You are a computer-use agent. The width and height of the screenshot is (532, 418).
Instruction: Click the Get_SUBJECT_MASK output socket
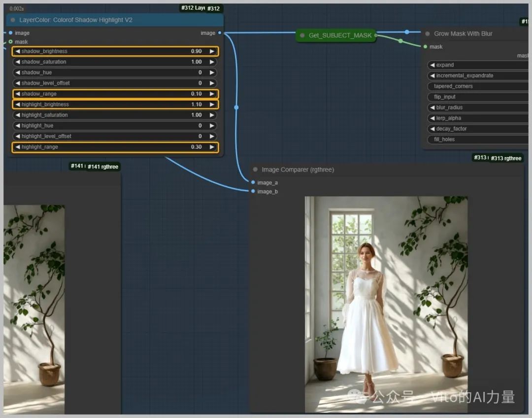(375, 35)
